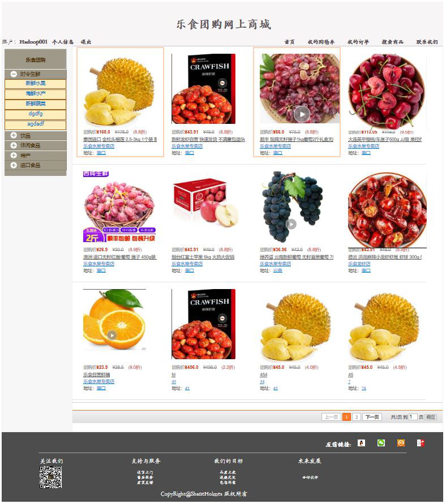Play the video on the black grapes product
The image size is (446, 504).
coord(291,223)
